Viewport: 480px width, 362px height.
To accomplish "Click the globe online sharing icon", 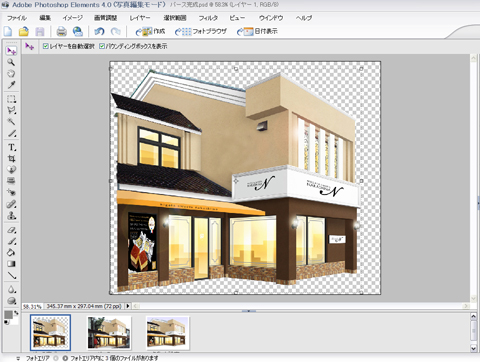I will point(78,32).
